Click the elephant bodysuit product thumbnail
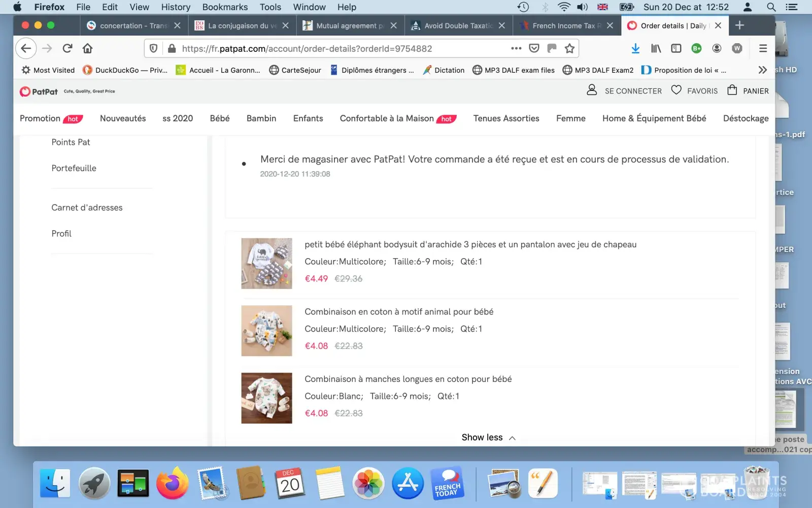812x508 pixels. pyautogui.click(x=266, y=264)
